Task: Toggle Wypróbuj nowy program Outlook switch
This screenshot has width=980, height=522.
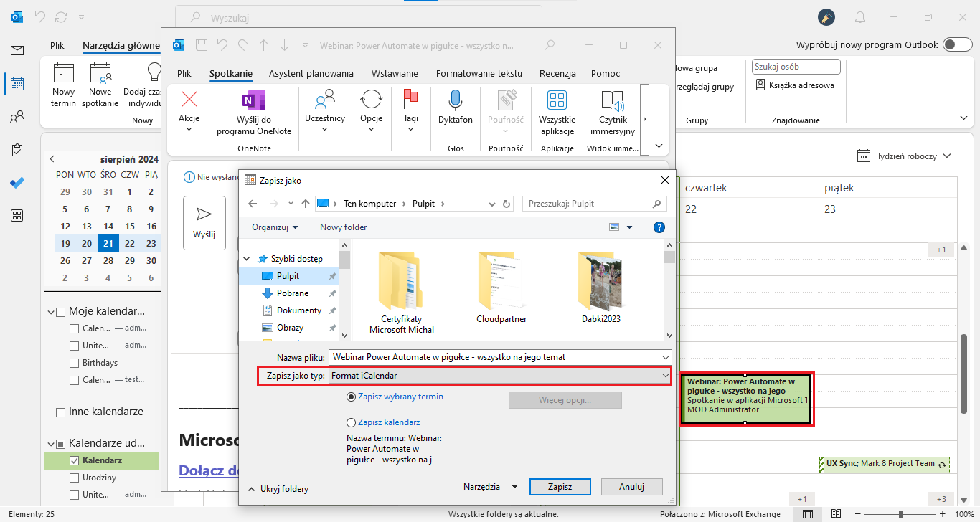Action: click(958, 44)
